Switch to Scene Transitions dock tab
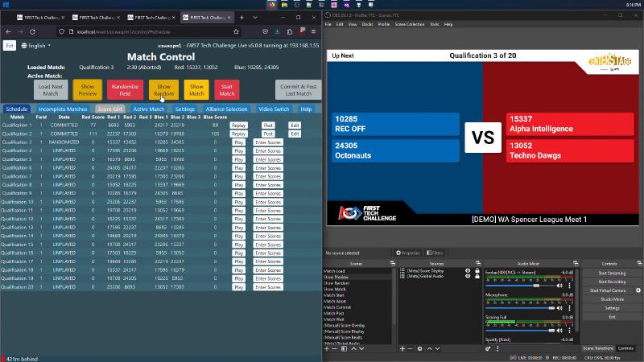644x362 pixels. [598, 348]
